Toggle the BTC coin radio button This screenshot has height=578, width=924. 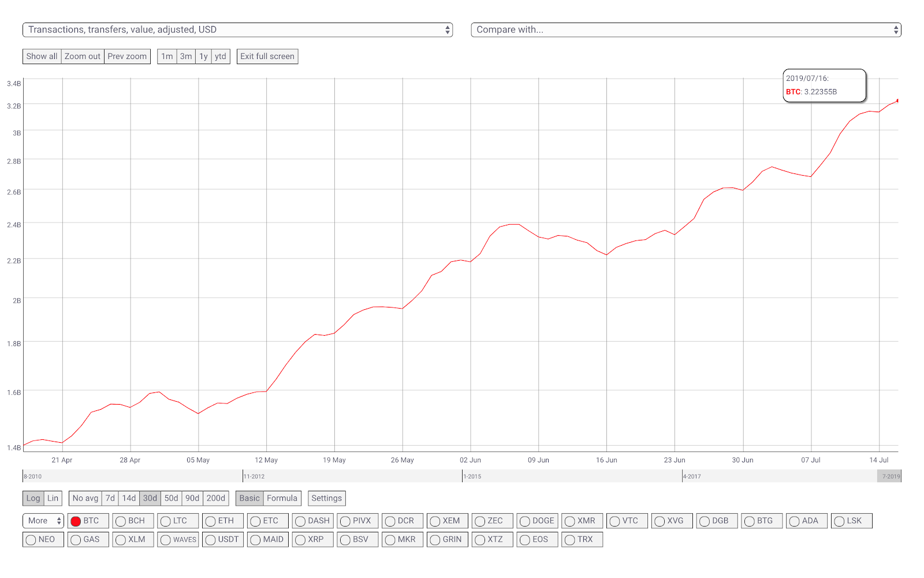tap(88, 521)
